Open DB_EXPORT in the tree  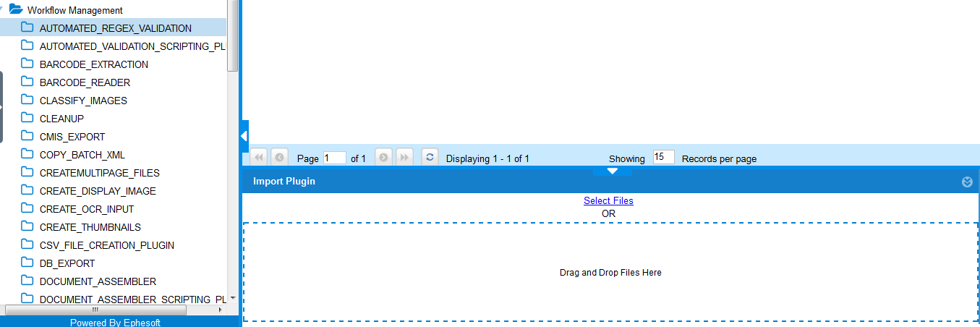(x=114, y=263)
